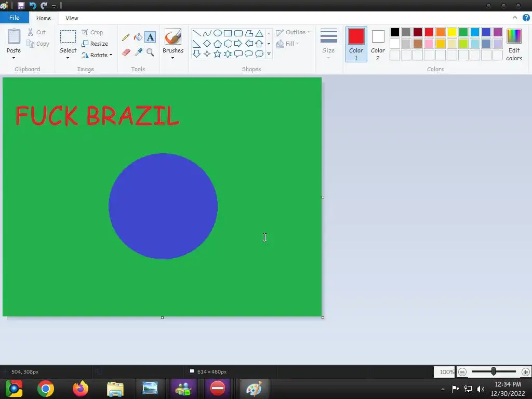Choose the Cloud callout shape
The width and height of the screenshot is (532, 399).
pos(259,54)
